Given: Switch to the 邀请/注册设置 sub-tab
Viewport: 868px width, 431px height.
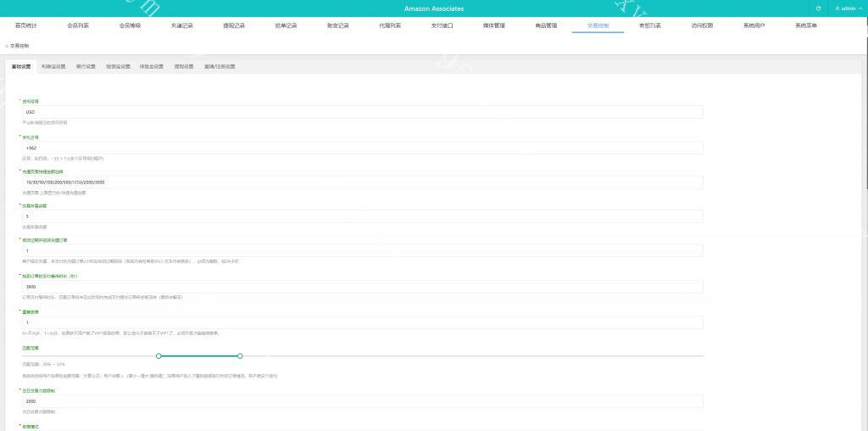Looking at the screenshot, I should (220, 66).
